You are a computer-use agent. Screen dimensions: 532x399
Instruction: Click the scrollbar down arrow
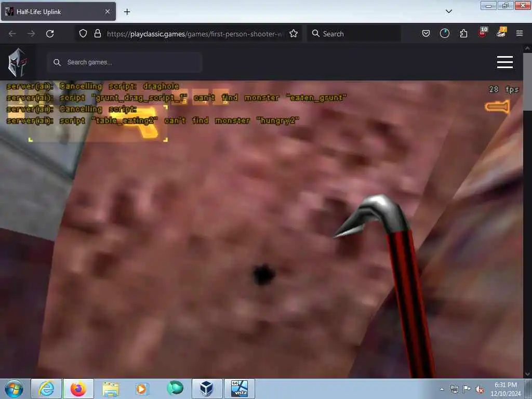click(527, 374)
